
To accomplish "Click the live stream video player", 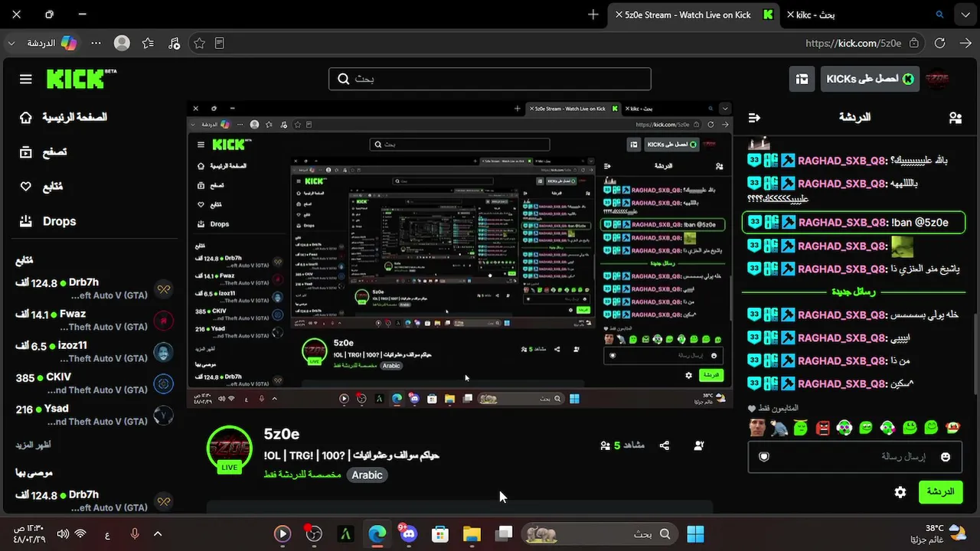I will (x=460, y=254).
